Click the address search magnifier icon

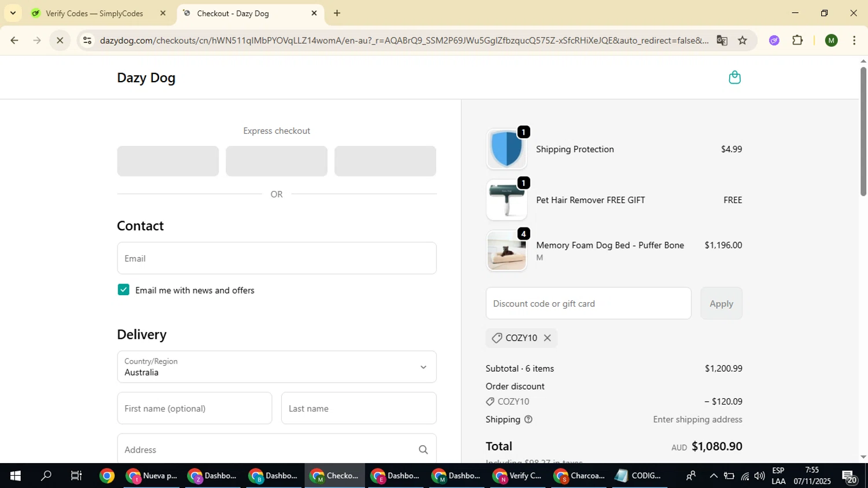point(423,450)
